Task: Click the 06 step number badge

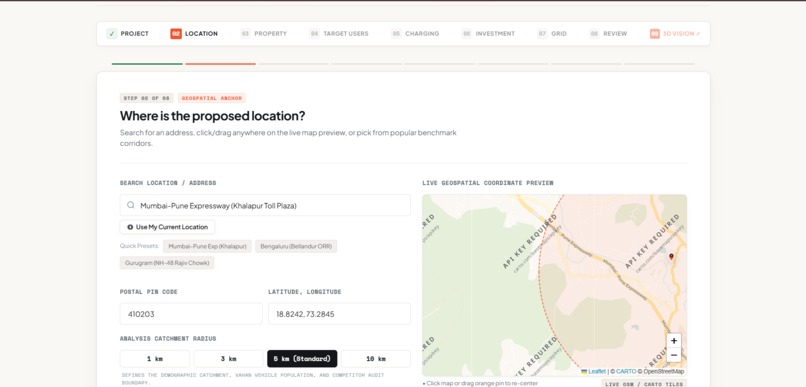Action: click(466, 34)
